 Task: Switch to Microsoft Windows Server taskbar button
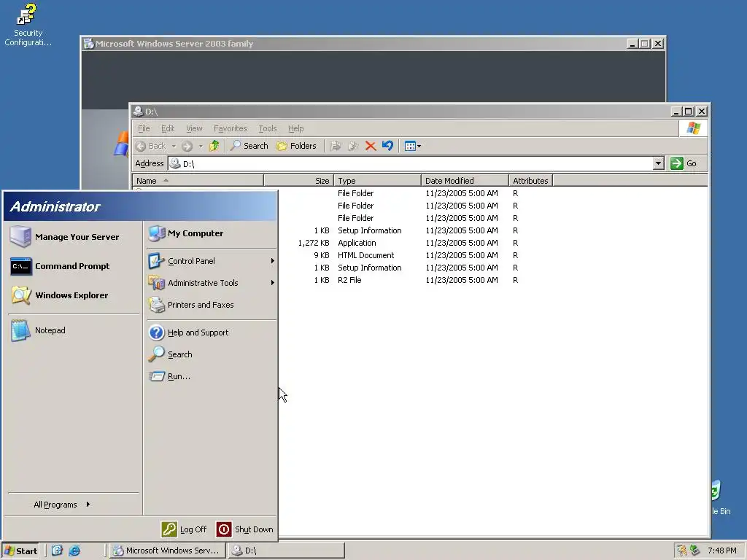point(167,551)
